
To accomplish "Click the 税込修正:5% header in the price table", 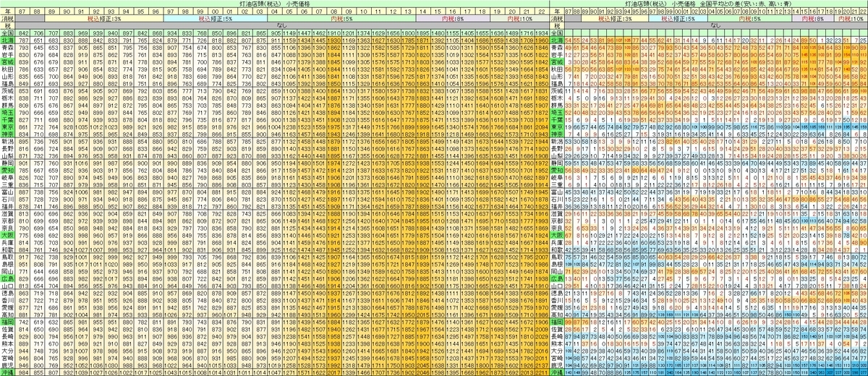I will coord(216,18).
